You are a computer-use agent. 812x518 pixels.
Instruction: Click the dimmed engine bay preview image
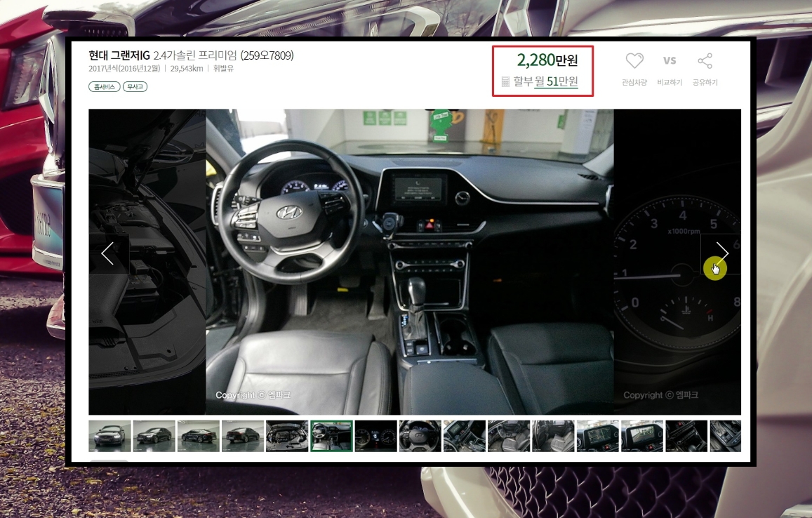click(x=147, y=262)
